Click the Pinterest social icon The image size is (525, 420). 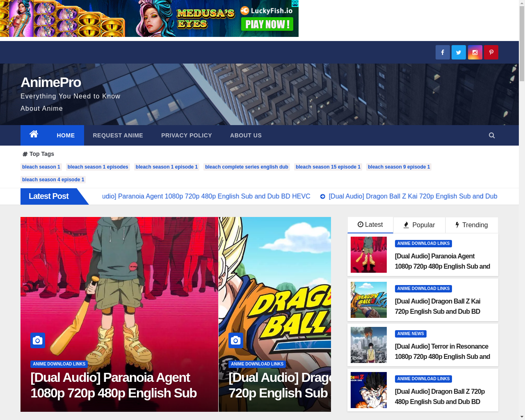[x=491, y=52]
